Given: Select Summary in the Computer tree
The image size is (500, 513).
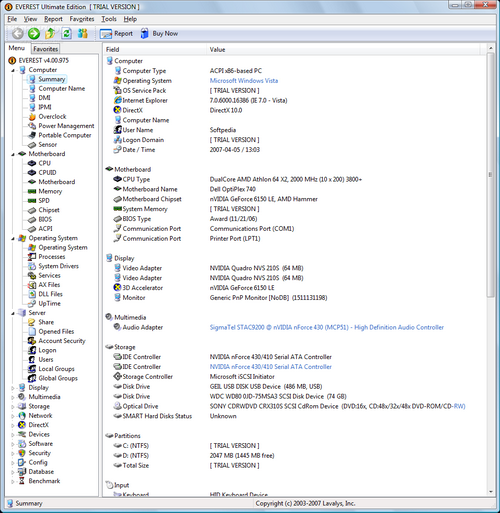Looking at the screenshot, I should coord(52,79).
